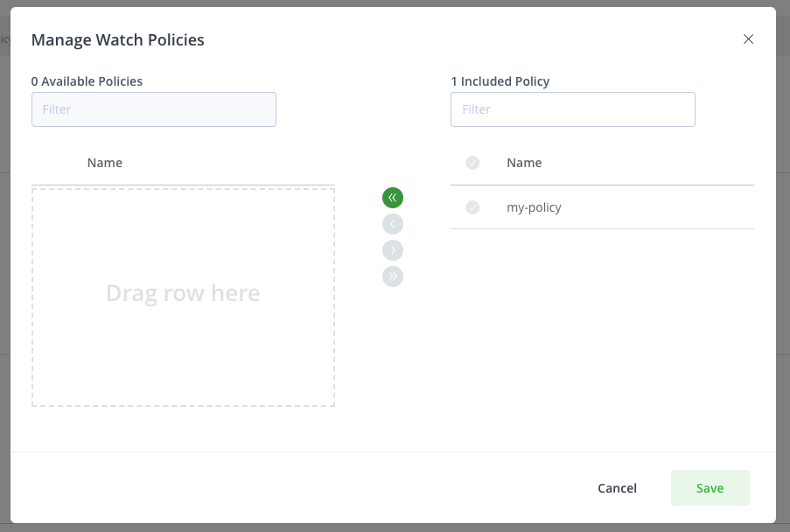Focus the Available Policies filter field
This screenshot has width=790, height=532.
pyautogui.click(x=154, y=109)
